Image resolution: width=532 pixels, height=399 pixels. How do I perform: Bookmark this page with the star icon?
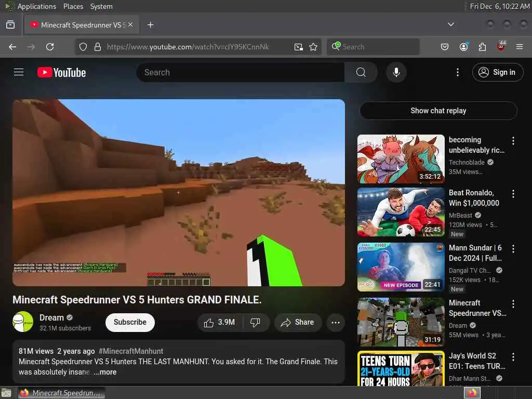[313, 47]
